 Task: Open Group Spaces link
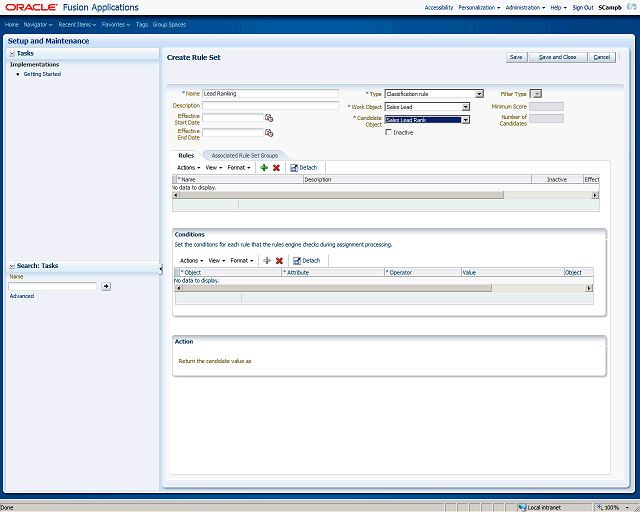point(169,25)
